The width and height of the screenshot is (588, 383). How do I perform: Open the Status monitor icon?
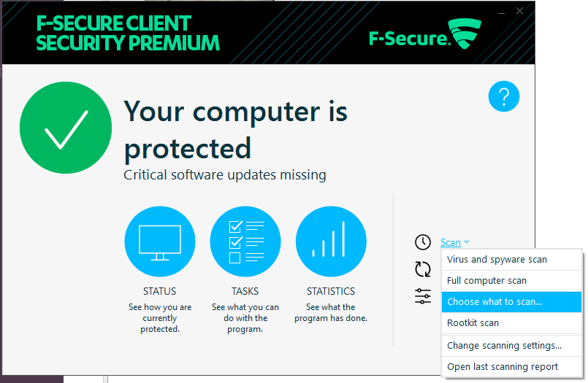(160, 241)
